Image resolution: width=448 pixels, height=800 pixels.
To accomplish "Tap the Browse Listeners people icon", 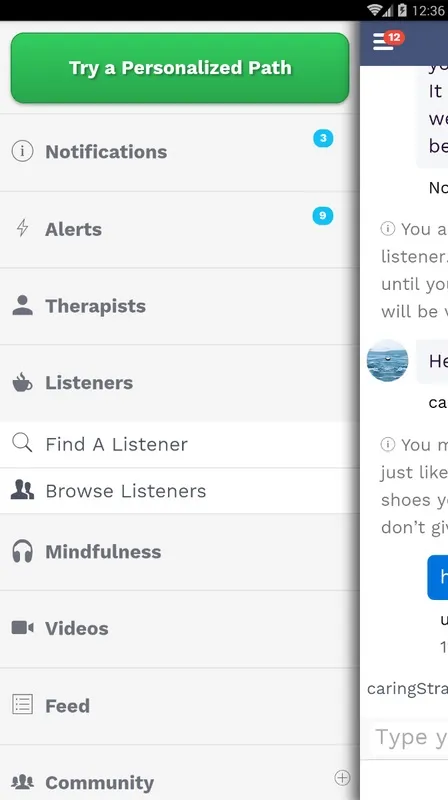I will (x=22, y=490).
